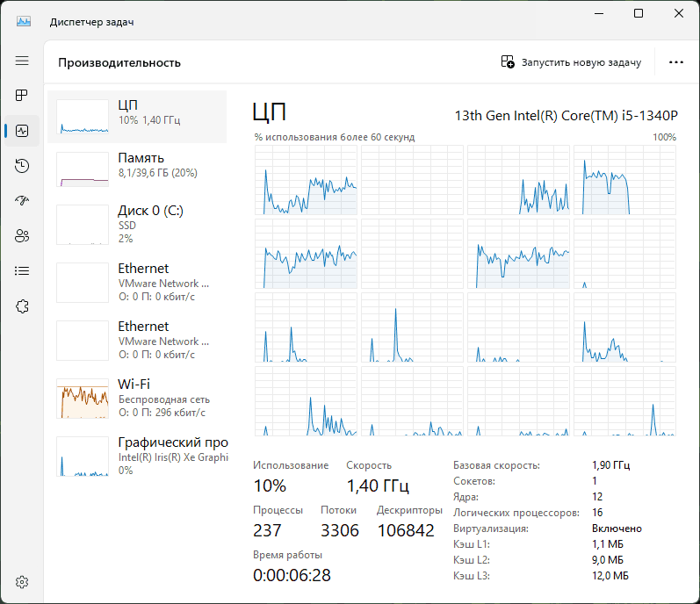Click the Память mini usage graph thumbnail
The height and width of the screenshot is (604, 700).
coord(83,169)
